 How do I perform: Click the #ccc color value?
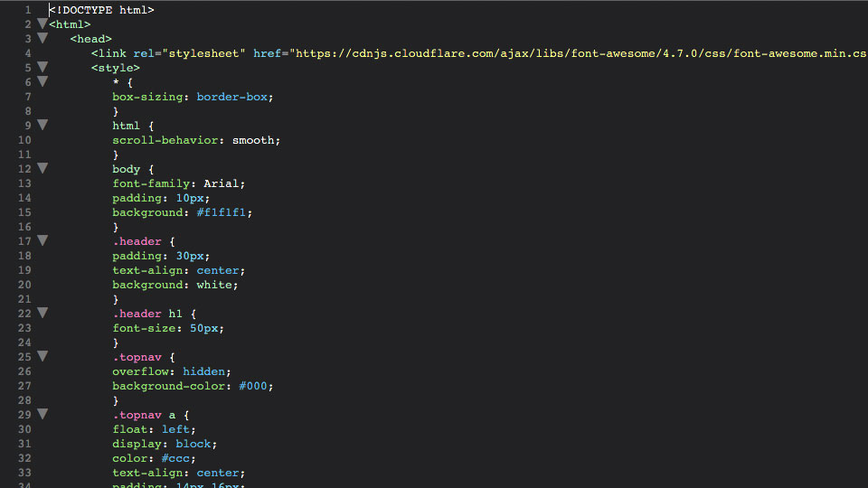pyautogui.click(x=175, y=459)
